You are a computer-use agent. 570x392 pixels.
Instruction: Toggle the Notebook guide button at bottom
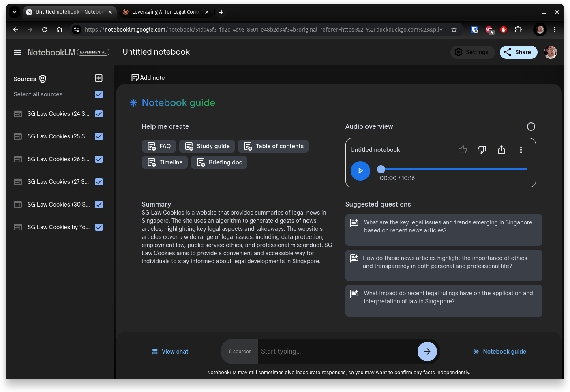point(500,352)
